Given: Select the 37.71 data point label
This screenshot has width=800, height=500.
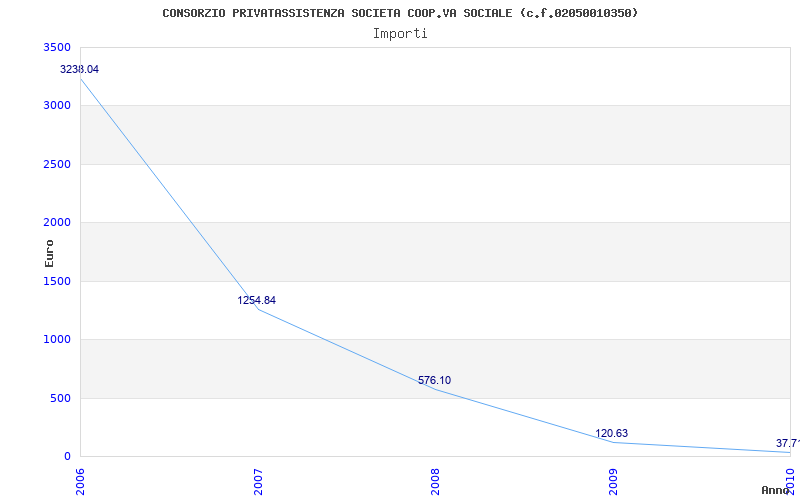Looking at the screenshot, I should point(787,443).
